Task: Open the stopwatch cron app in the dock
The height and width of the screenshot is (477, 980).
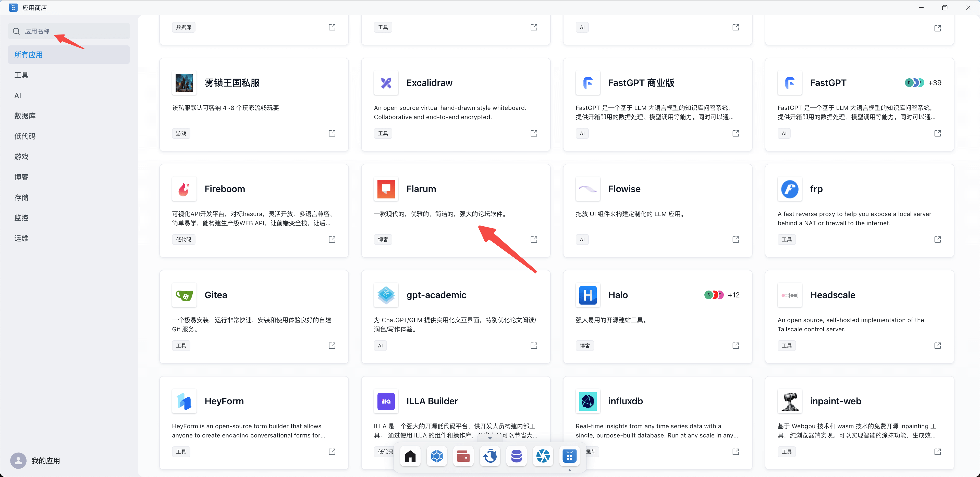Action: (x=490, y=456)
